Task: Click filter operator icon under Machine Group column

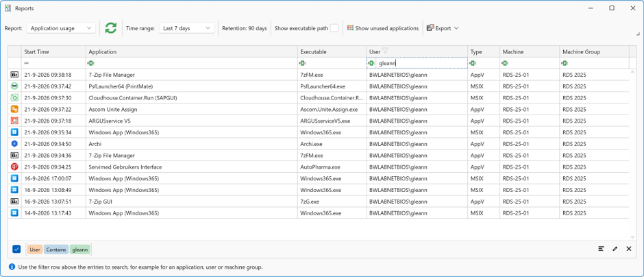Action: pyautogui.click(x=565, y=63)
